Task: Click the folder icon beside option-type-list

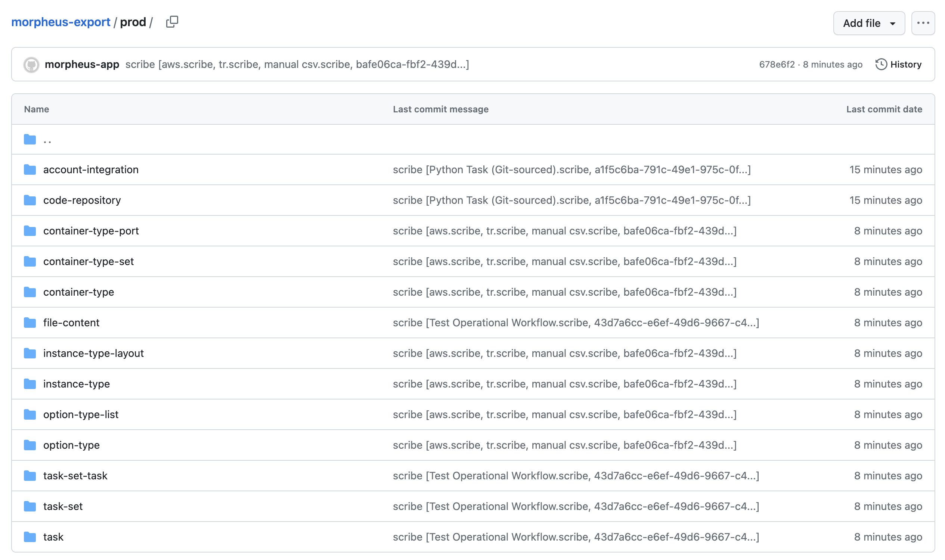Action: click(29, 414)
